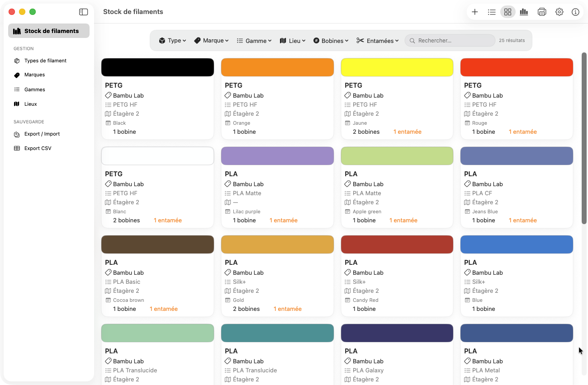
Task: Select the white Blanc color swatch
Action: [x=157, y=156]
